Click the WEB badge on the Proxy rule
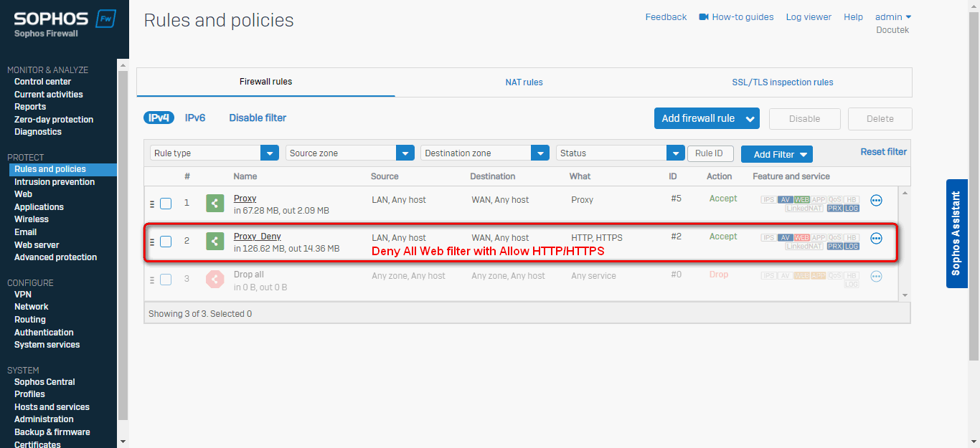This screenshot has height=448, width=980. 801,199
